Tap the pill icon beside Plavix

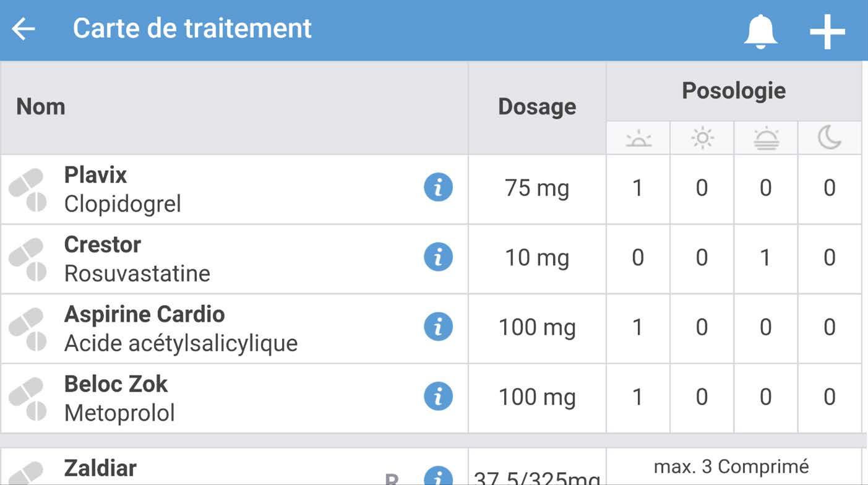click(28, 189)
